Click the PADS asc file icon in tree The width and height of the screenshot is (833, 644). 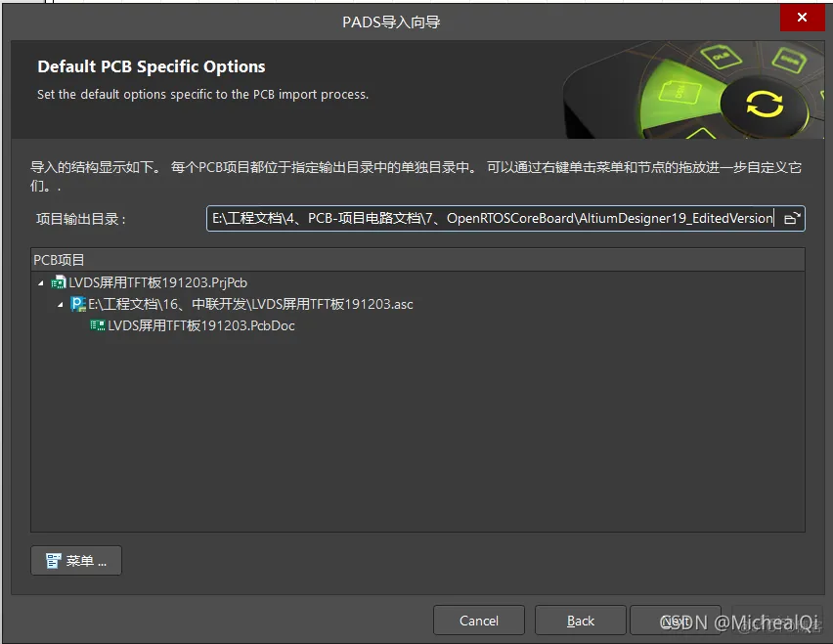point(78,304)
